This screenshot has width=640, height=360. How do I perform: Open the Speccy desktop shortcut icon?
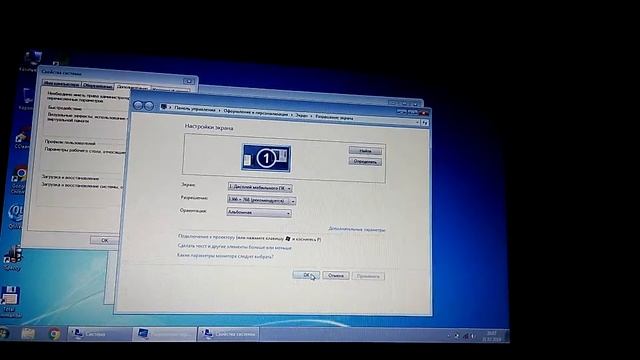[x=12, y=258]
